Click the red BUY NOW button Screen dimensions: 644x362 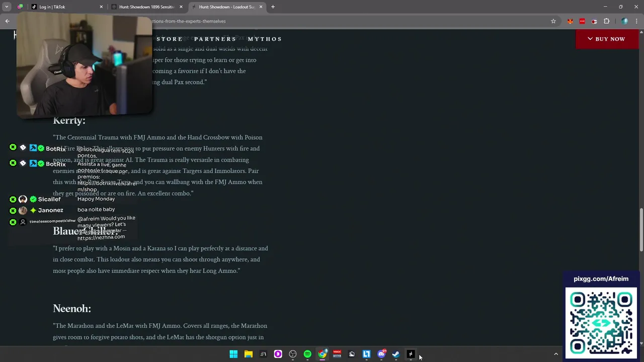606,39
